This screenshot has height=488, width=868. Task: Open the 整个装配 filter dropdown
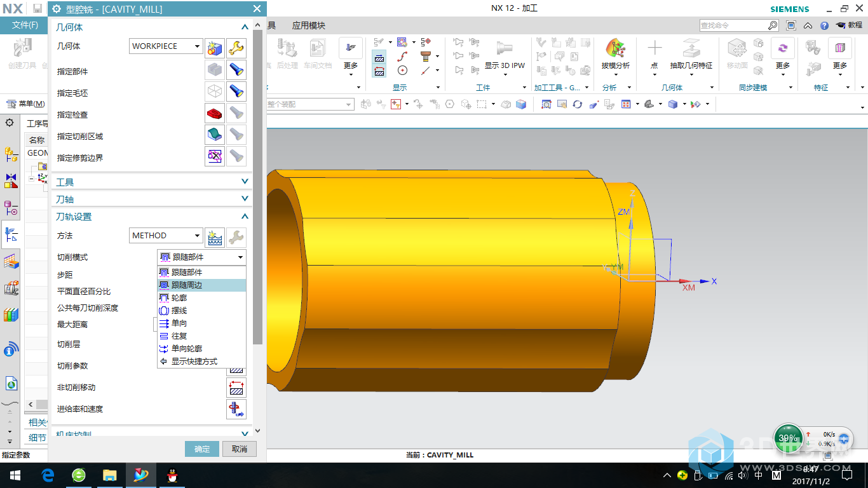pos(349,104)
